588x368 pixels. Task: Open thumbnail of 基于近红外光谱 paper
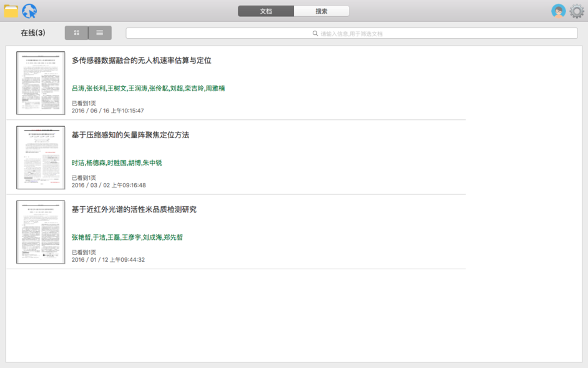41,232
